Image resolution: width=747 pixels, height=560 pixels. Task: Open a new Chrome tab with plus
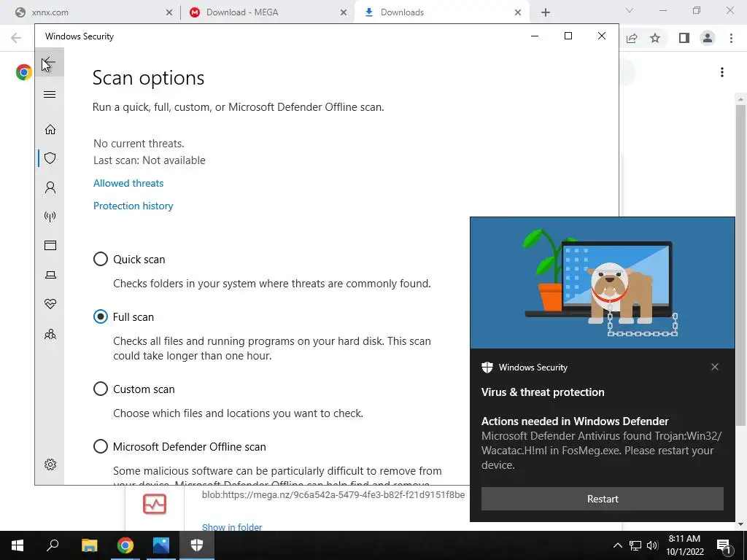pos(546,12)
